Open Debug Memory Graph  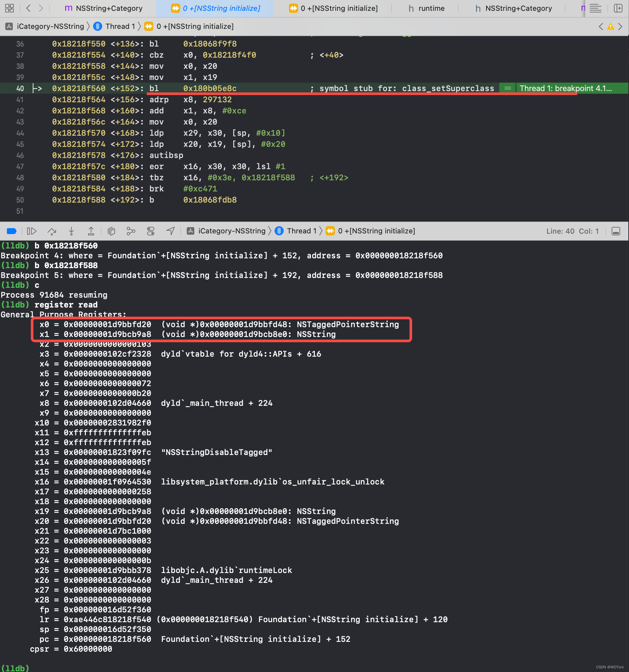point(131,231)
